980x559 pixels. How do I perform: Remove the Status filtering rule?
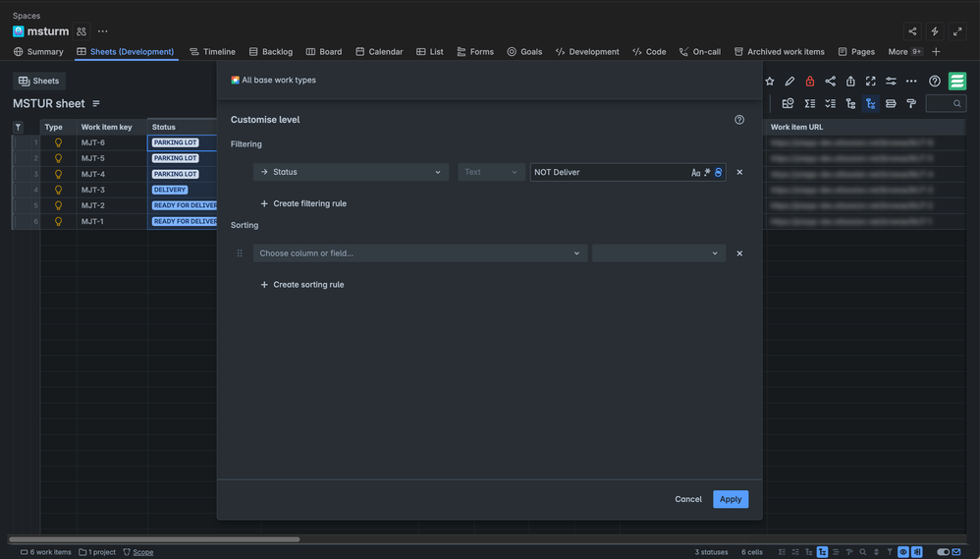[739, 172]
